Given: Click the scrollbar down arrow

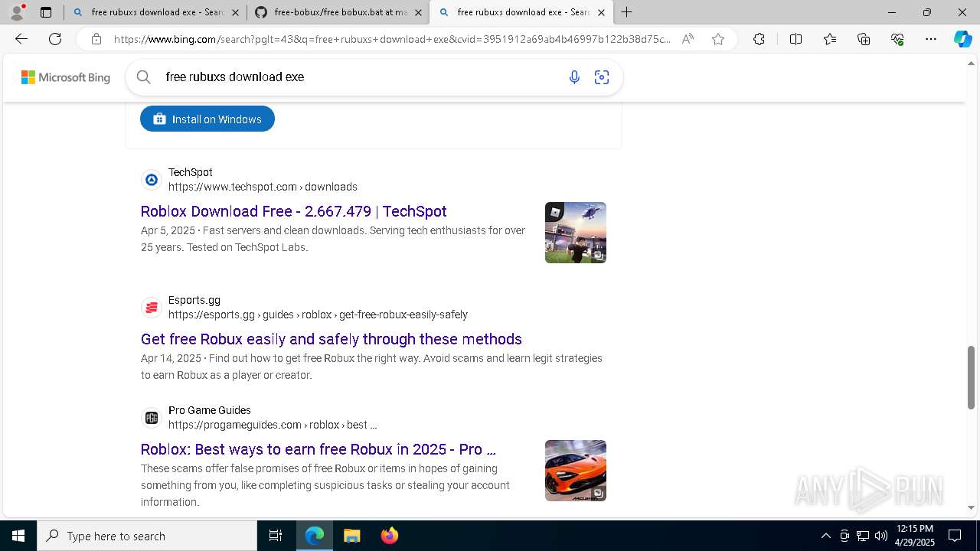Looking at the screenshot, I should coord(972,507).
